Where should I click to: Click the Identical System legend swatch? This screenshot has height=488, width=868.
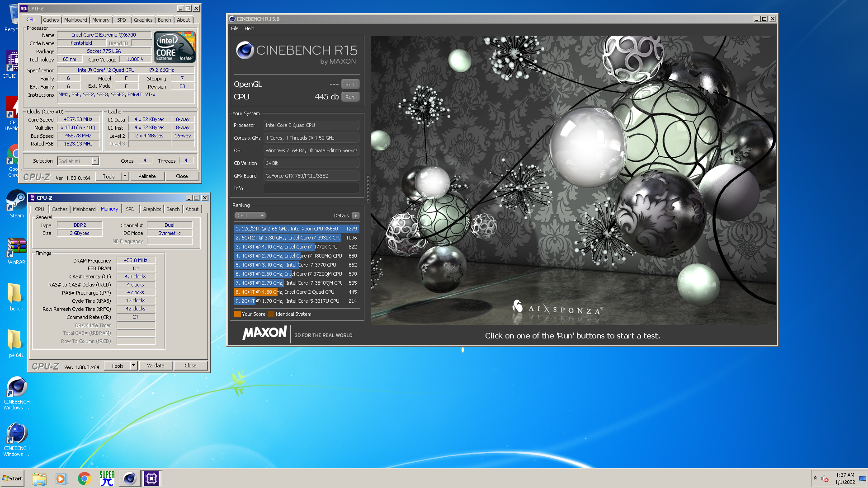pyautogui.click(x=271, y=314)
